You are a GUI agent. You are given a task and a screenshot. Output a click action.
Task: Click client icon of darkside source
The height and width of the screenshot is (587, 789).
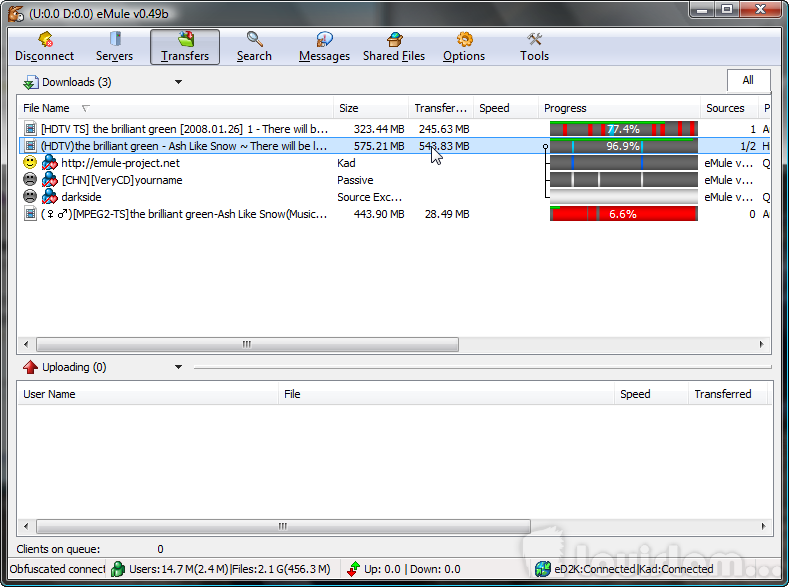(x=49, y=197)
